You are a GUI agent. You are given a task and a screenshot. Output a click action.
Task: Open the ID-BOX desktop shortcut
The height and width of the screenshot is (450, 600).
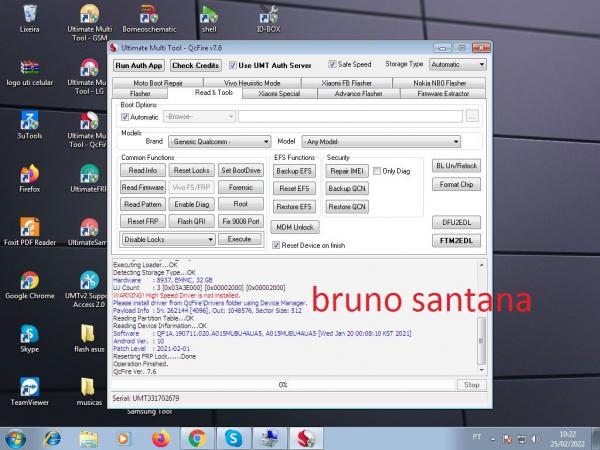[268, 18]
